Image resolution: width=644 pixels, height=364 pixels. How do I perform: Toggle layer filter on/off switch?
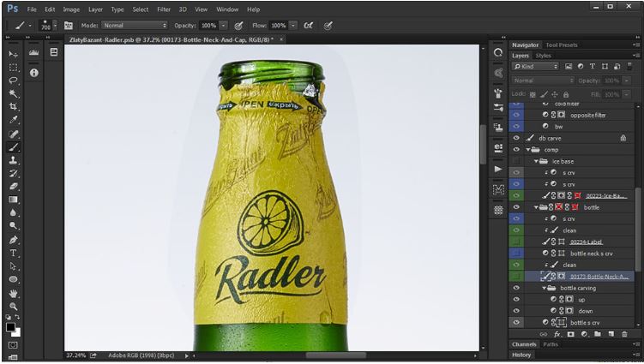[629, 66]
